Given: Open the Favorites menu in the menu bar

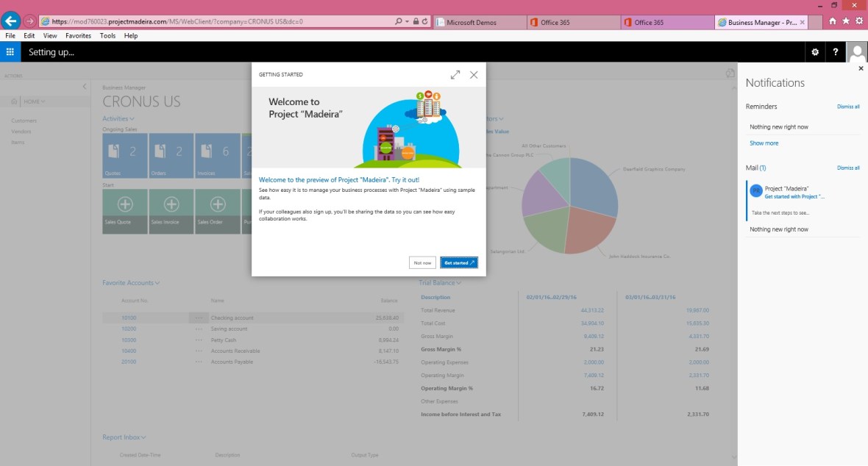Looking at the screenshot, I should click(x=78, y=35).
